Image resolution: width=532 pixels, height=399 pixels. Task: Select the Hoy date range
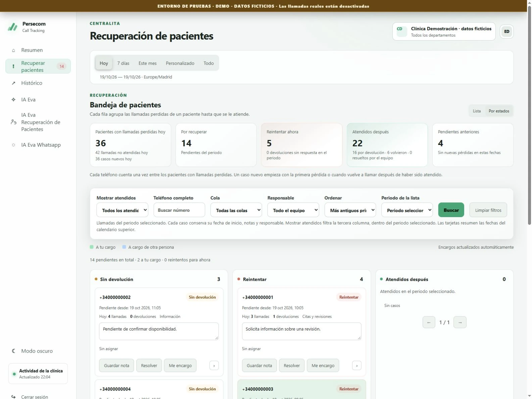[x=104, y=63]
